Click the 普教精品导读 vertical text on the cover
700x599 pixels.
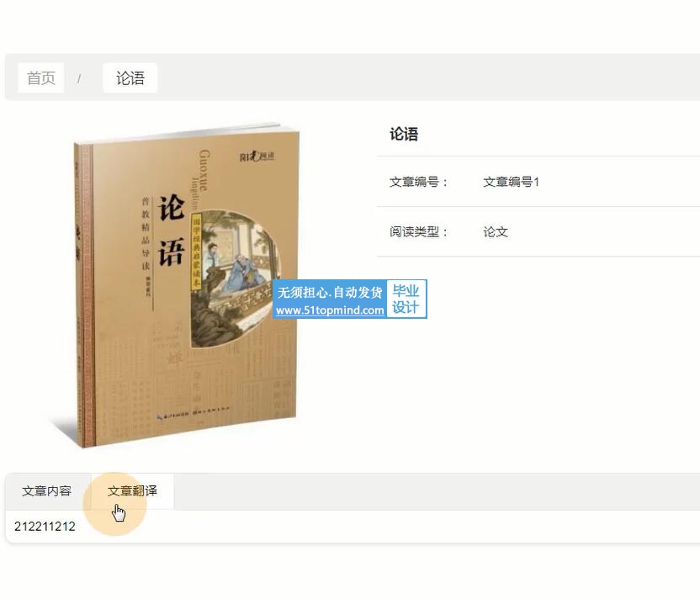point(146,232)
